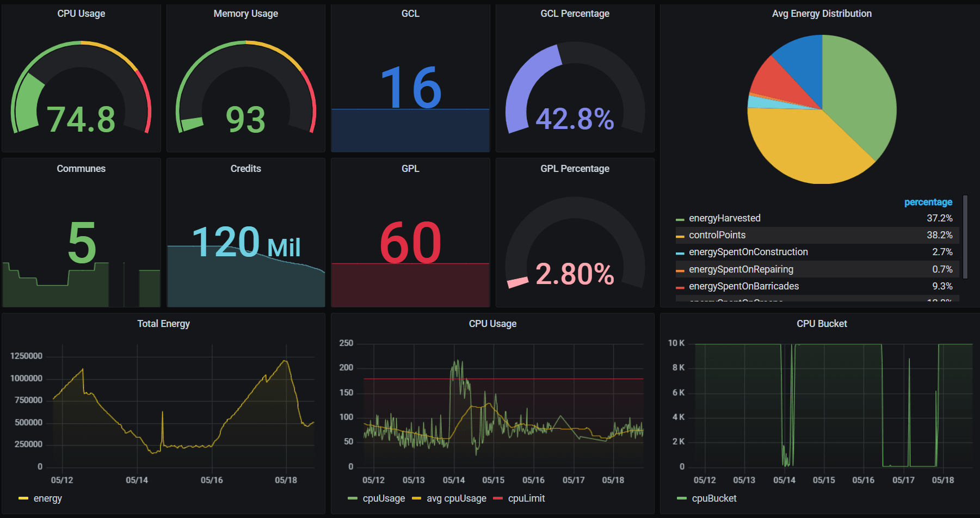Click the 10 K axis label in CPU Bucket
Image resolution: width=980 pixels, height=518 pixels.
676,343
